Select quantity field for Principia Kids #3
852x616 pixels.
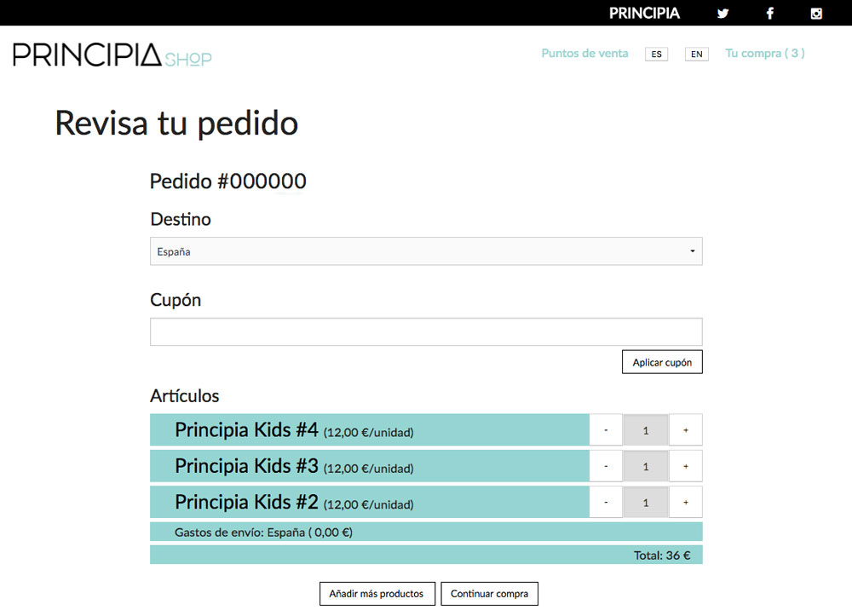[646, 466]
